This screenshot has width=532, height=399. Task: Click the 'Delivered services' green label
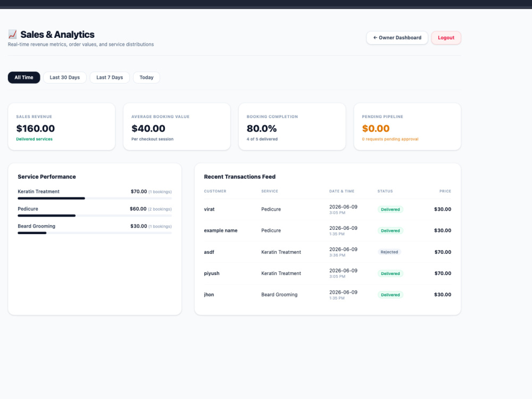[x=34, y=139]
